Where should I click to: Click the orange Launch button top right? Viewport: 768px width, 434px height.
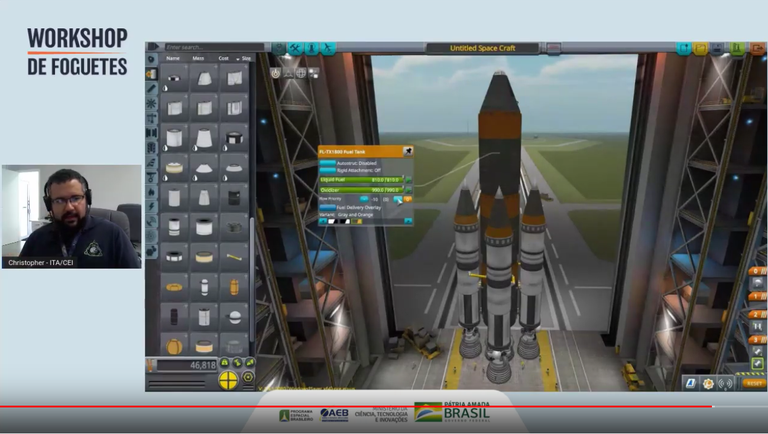(755, 48)
